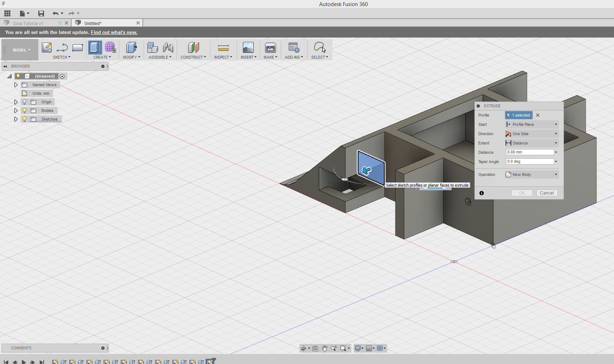
Task: Open the Extent Distance dropdown
Action: [x=532, y=143]
